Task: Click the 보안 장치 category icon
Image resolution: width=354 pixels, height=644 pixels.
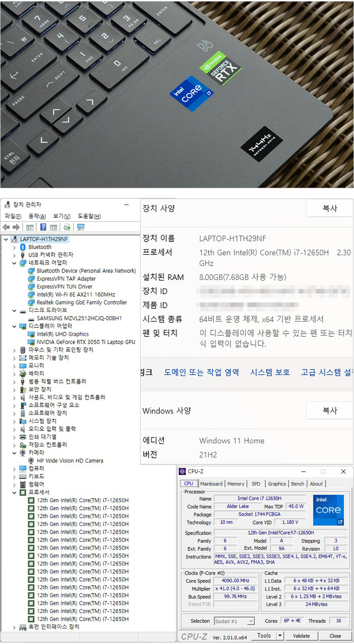Action: (23, 389)
